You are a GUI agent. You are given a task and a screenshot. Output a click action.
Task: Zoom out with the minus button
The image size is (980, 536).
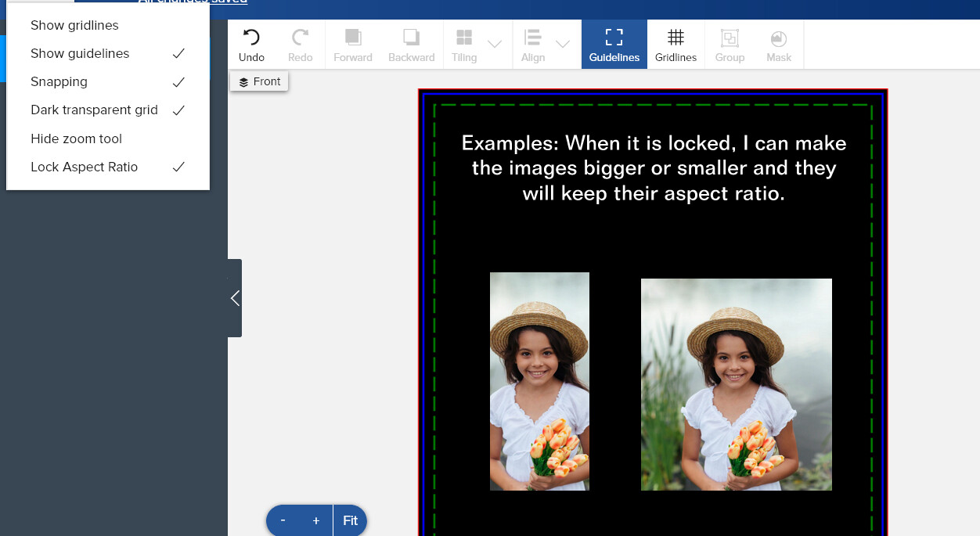pyautogui.click(x=283, y=520)
